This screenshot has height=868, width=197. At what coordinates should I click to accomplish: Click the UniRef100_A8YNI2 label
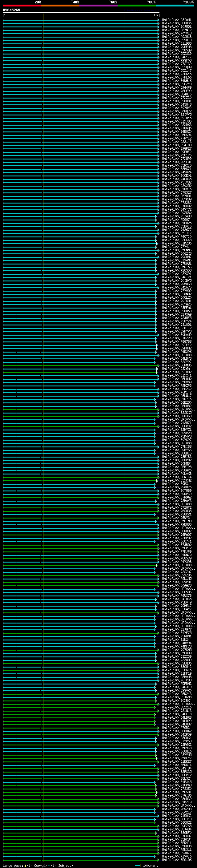coord(176,30)
